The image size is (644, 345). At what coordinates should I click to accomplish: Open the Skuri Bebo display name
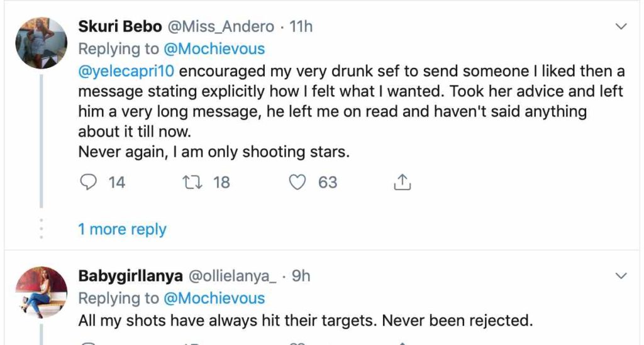119,26
